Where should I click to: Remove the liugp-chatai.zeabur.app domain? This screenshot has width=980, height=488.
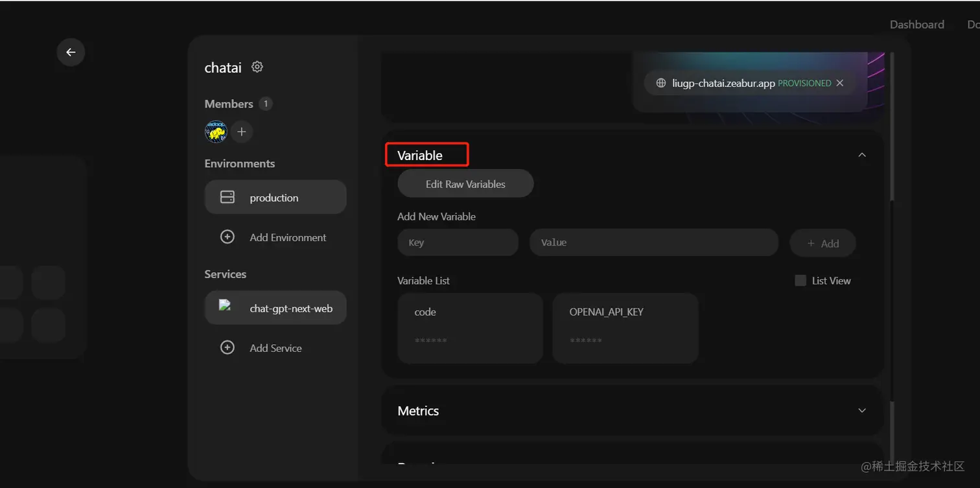click(840, 83)
